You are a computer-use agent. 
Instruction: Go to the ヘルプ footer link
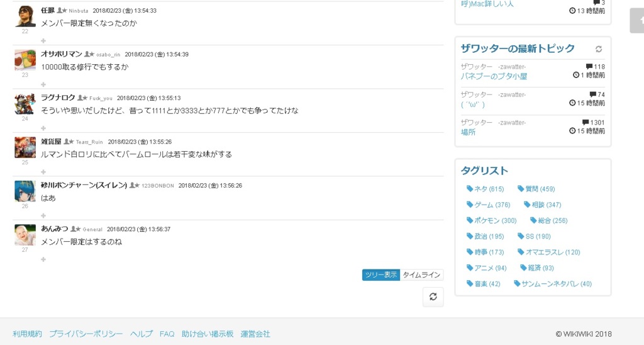pyautogui.click(x=141, y=334)
